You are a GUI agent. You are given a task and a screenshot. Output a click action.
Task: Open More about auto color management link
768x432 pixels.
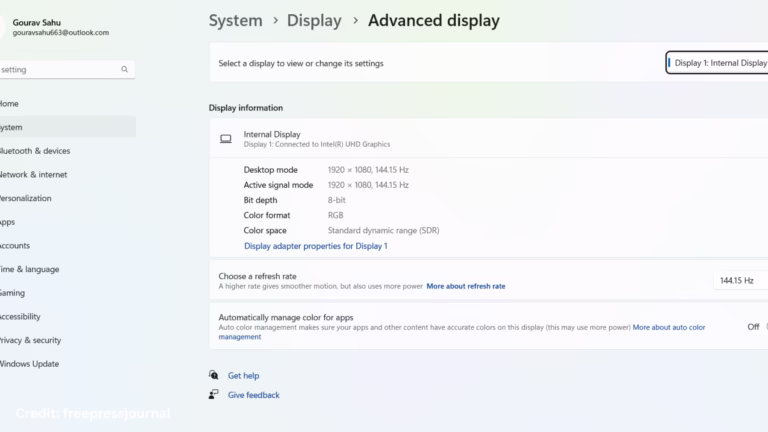(669, 327)
